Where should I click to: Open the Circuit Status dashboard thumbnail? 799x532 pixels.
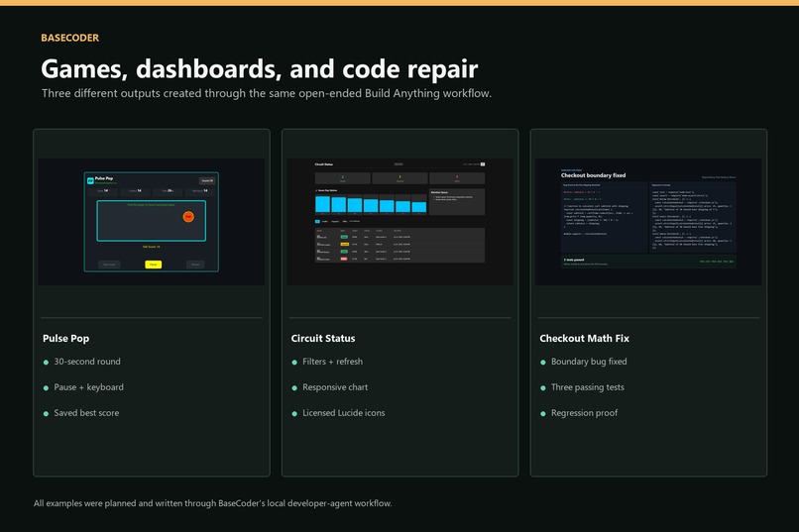click(400, 222)
